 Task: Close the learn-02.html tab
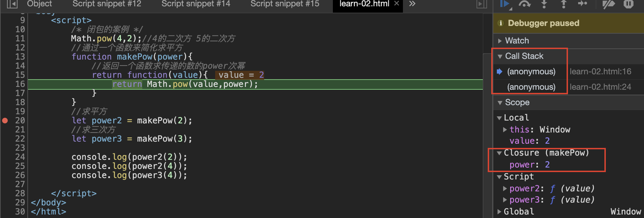click(x=397, y=4)
